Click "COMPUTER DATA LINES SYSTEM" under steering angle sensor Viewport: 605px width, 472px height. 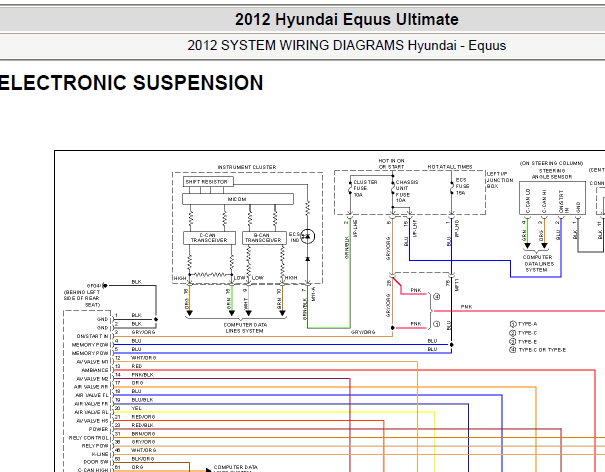pyautogui.click(x=538, y=264)
